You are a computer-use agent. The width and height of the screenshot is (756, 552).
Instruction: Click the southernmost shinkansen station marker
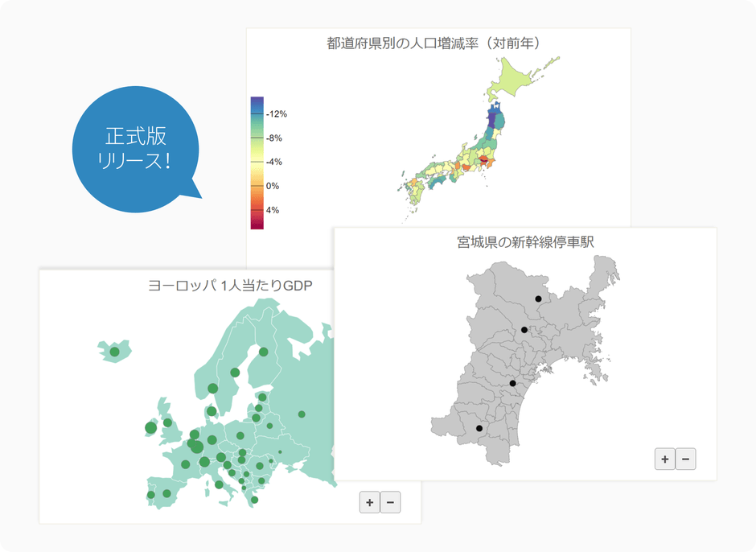(479, 427)
